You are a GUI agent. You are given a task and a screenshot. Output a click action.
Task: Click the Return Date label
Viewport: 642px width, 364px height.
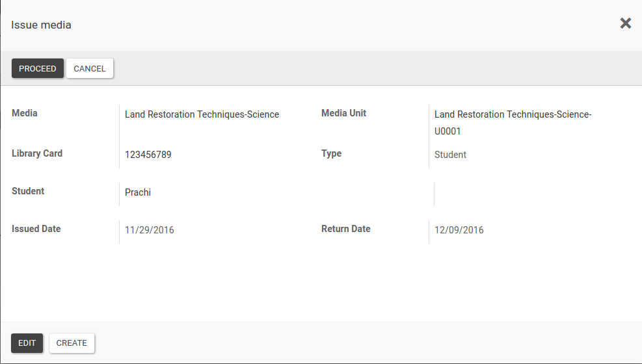346,229
